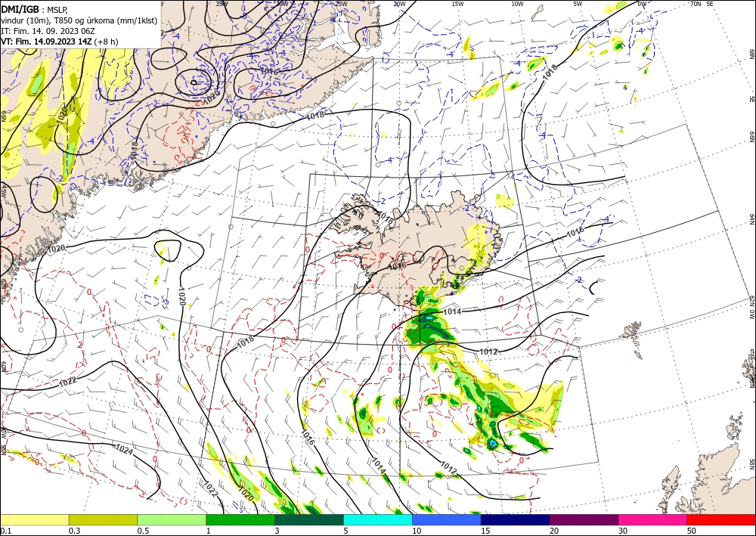Select the dark green 3–5 mm legend swatch

point(309,519)
